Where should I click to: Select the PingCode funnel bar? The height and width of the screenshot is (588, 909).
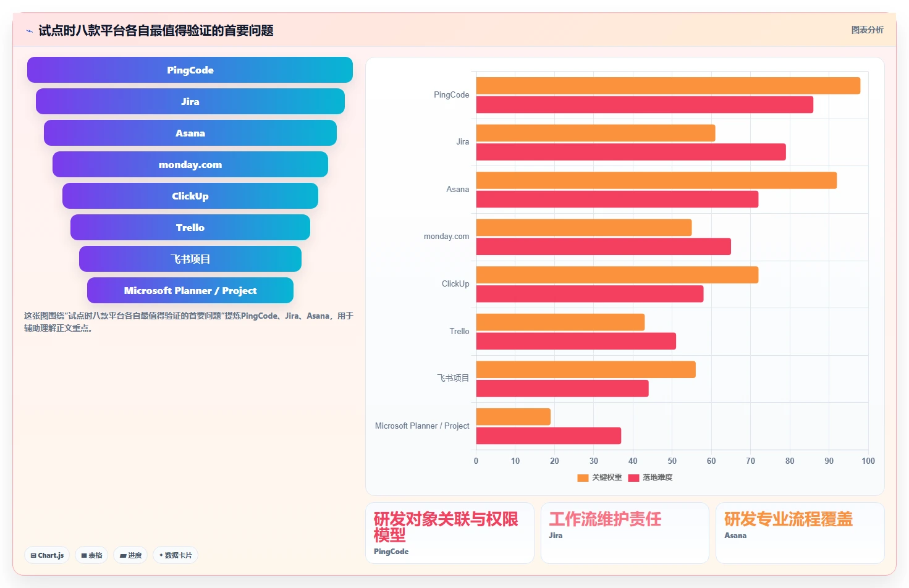coord(190,70)
